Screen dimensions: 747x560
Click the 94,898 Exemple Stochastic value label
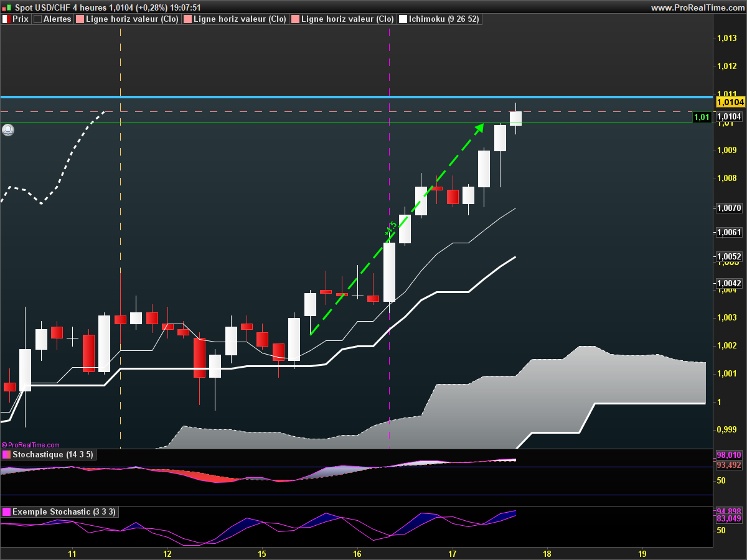coord(729,511)
